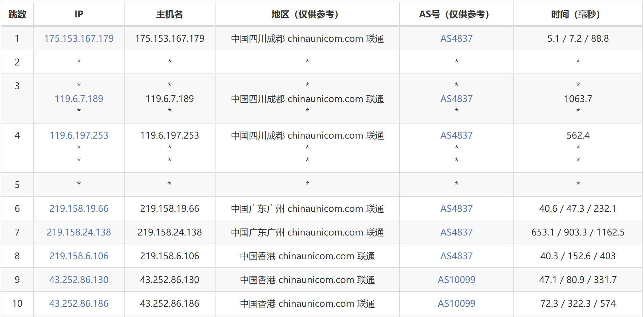
Task: Select hostname text 119.6.7.189
Action: pyautogui.click(x=170, y=99)
